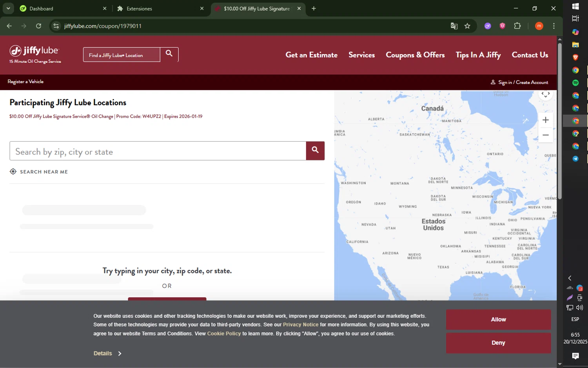
Task: Expand the cookie banner Details section
Action: pyautogui.click(x=107, y=353)
